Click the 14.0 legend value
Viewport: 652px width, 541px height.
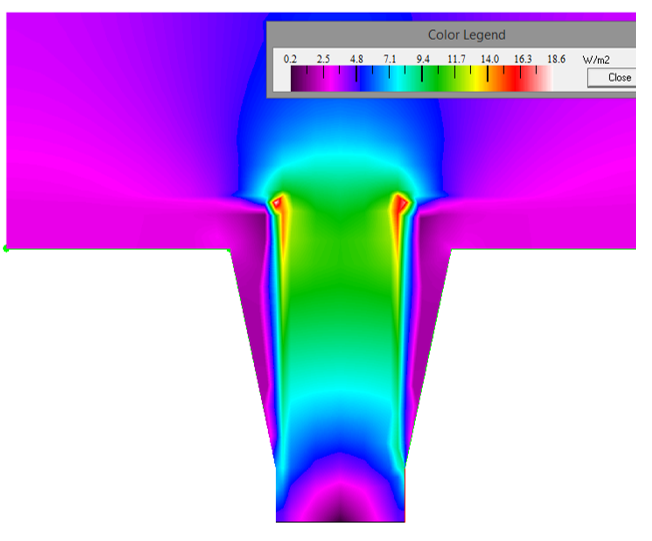pyautogui.click(x=489, y=59)
